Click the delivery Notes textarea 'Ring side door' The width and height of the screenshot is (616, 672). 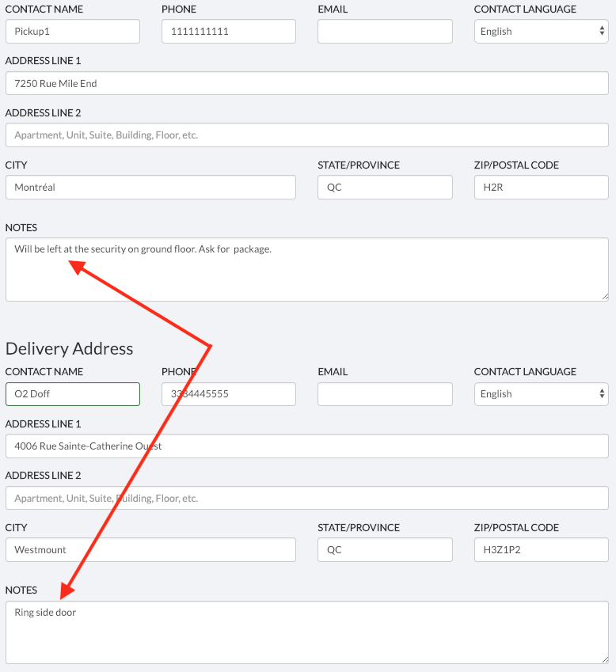tap(307, 632)
